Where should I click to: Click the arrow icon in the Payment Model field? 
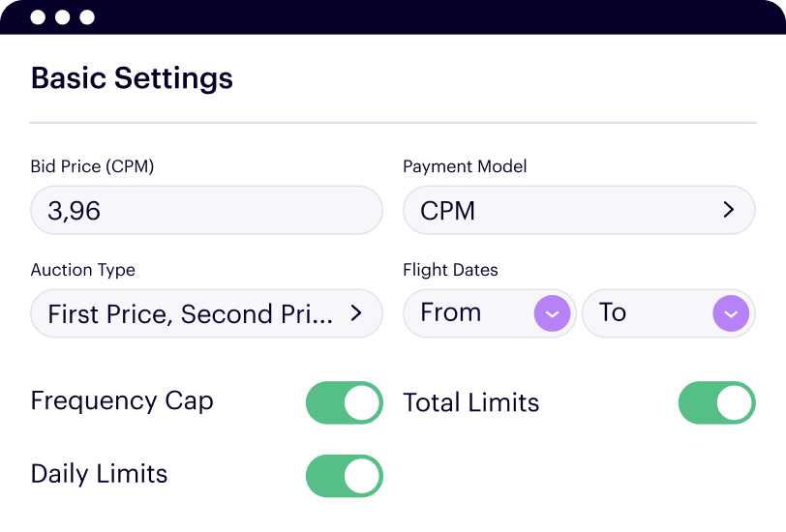(729, 210)
